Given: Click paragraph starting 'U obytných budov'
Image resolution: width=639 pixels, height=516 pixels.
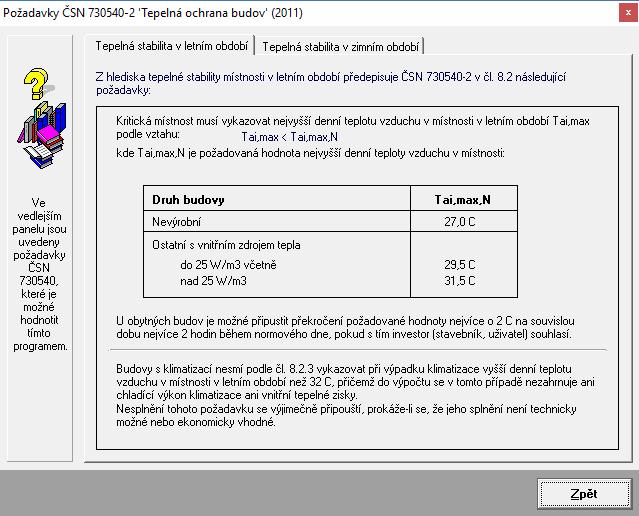Looking at the screenshot, I should tap(345, 327).
